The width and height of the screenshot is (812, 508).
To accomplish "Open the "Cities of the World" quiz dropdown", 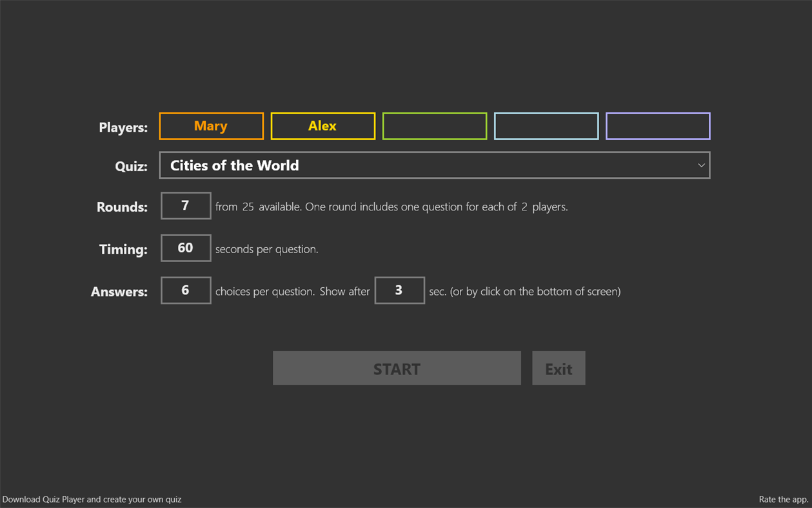I will click(x=435, y=165).
